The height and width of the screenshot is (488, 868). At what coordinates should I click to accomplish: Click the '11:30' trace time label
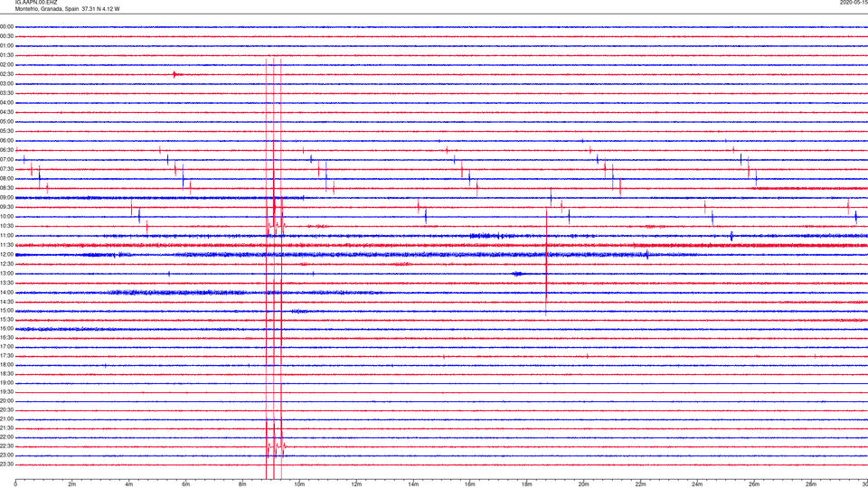tap(6, 245)
